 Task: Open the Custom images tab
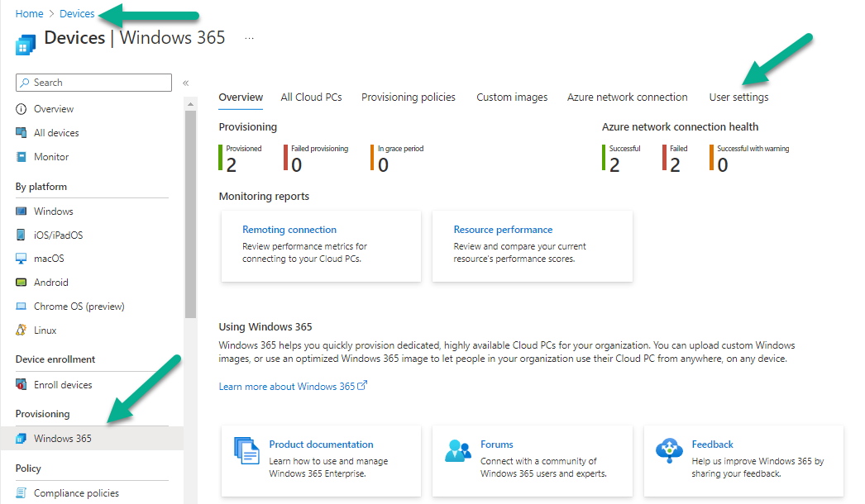pos(512,97)
